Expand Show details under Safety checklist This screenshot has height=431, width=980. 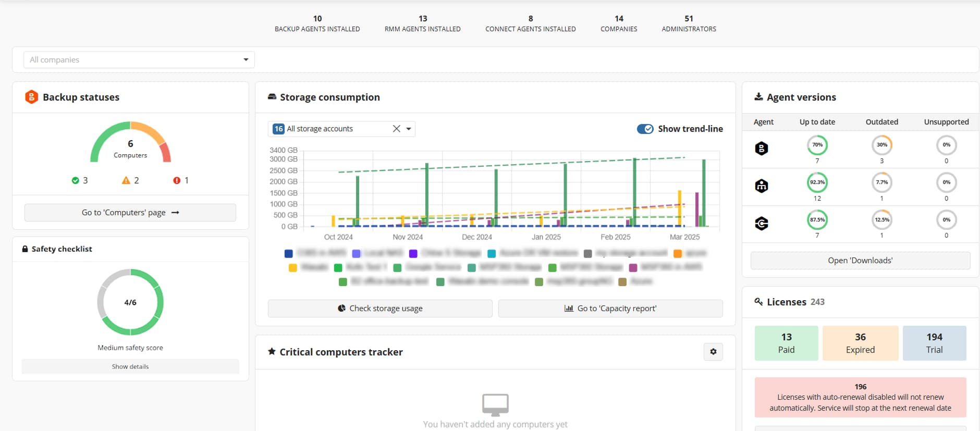pos(130,366)
